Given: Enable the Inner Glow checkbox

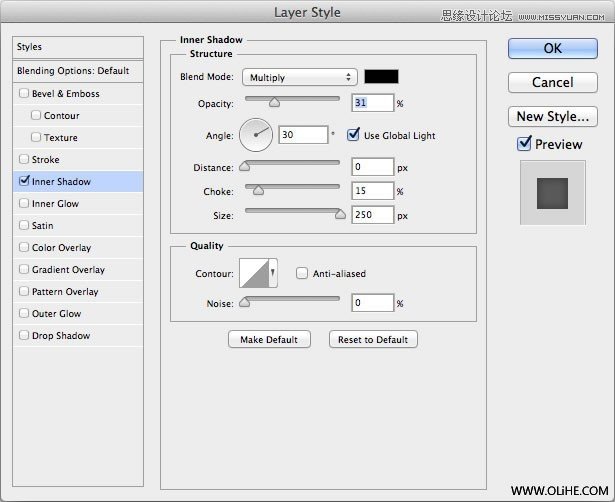Looking at the screenshot, I should (24, 203).
